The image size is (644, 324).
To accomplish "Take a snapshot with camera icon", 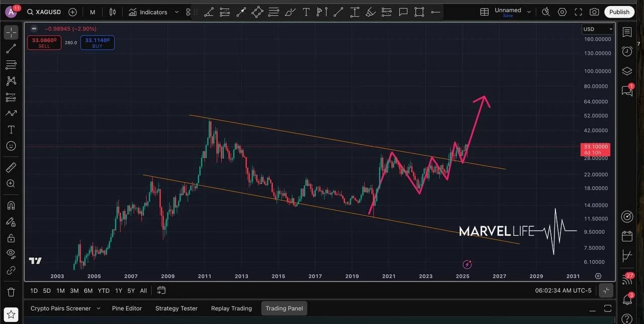I will pos(594,12).
